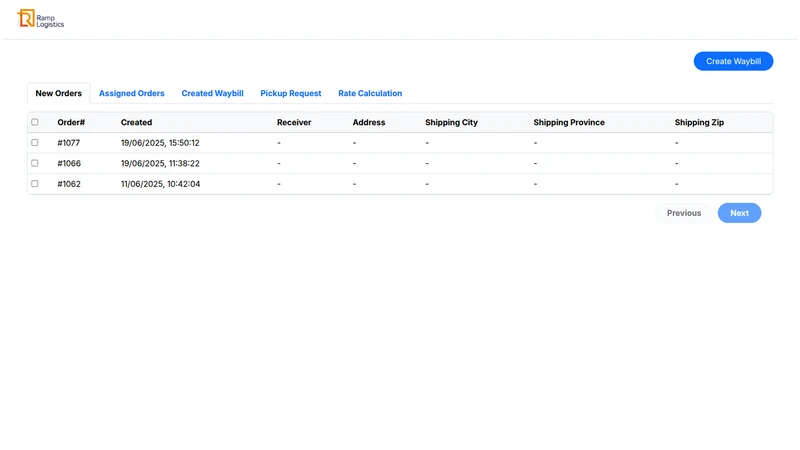The height and width of the screenshot is (450, 800).
Task: Click the Shipping Province column header
Action: [x=569, y=122]
